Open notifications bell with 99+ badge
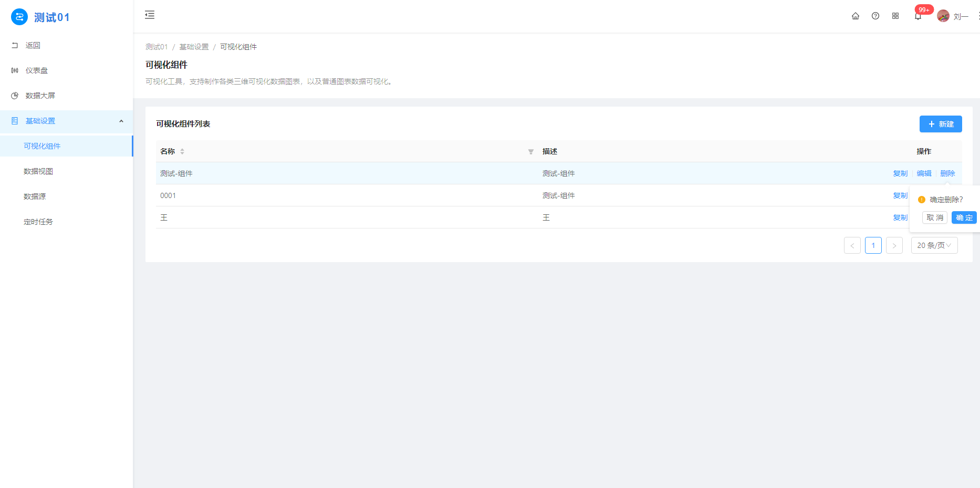This screenshot has width=980, height=488. coord(918,16)
